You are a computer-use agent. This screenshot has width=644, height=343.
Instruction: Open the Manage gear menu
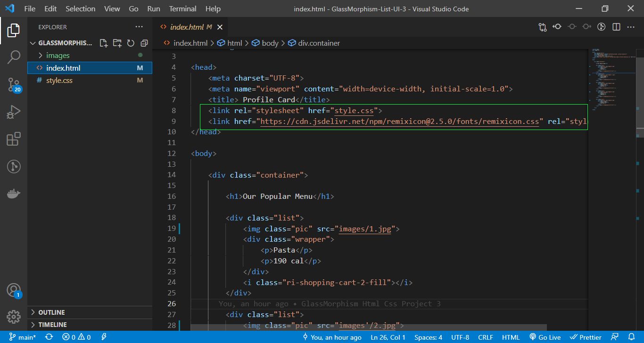pos(14,317)
